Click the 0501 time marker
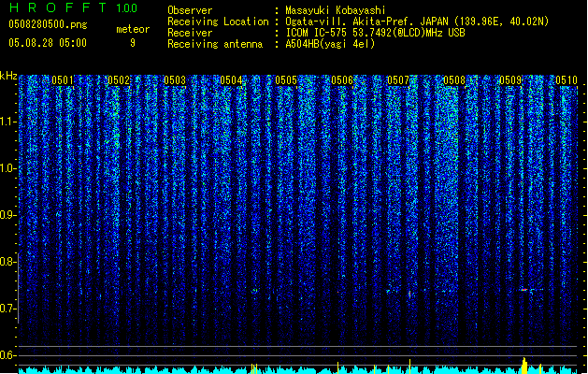The image size is (588, 374). point(63,80)
